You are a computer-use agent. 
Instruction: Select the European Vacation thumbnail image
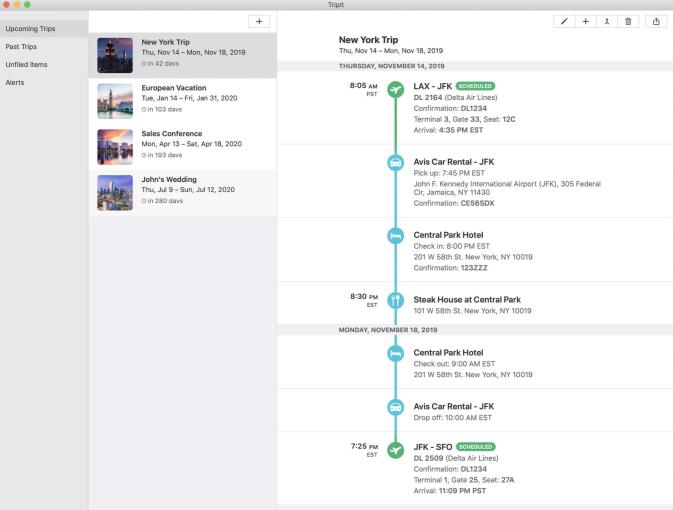point(115,101)
